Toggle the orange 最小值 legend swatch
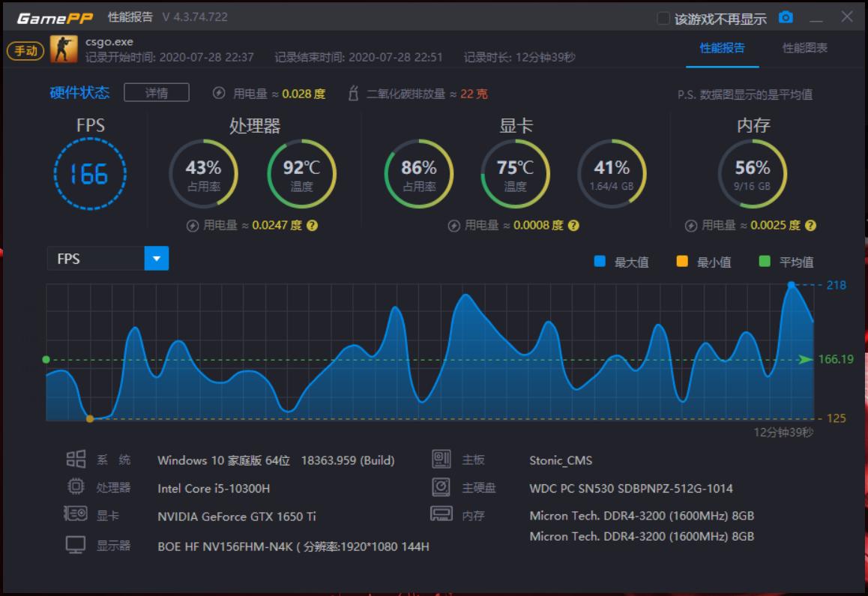 [682, 262]
